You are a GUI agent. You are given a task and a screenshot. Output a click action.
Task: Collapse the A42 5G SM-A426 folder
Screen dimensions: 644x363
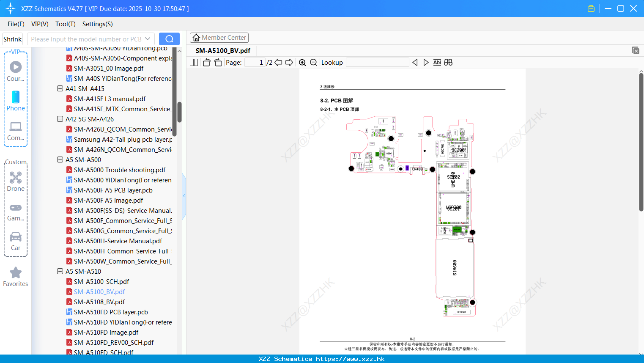click(x=60, y=119)
